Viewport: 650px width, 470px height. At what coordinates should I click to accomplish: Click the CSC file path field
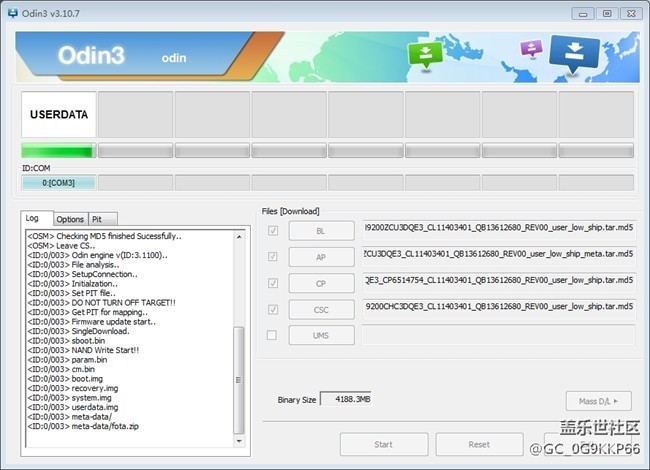pos(499,309)
